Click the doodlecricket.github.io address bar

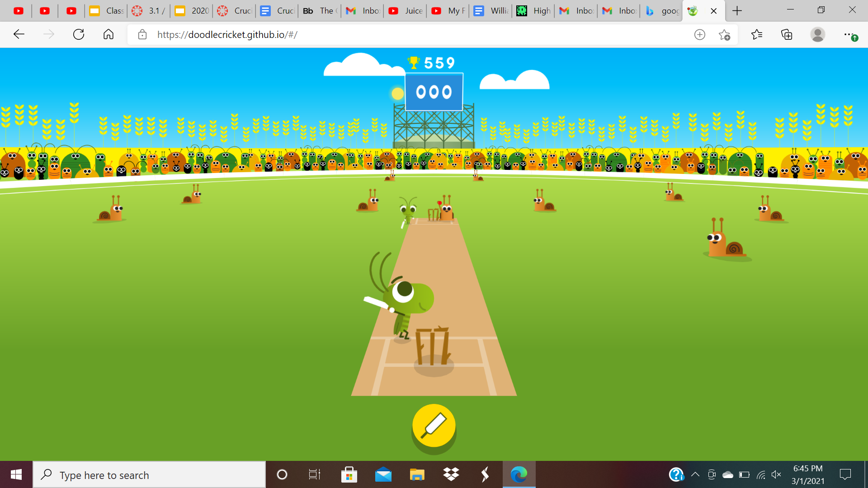pos(226,34)
